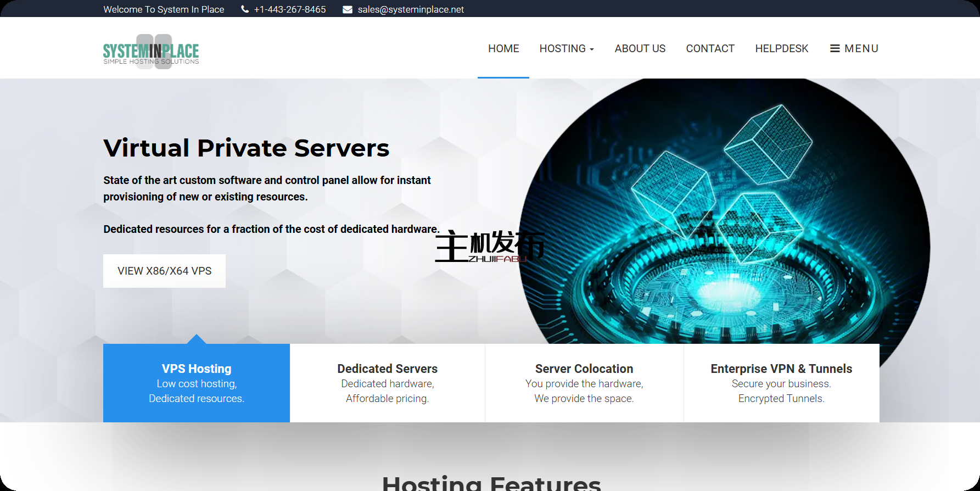Select the Server Colocation tab
The width and height of the screenshot is (980, 491).
(584, 383)
